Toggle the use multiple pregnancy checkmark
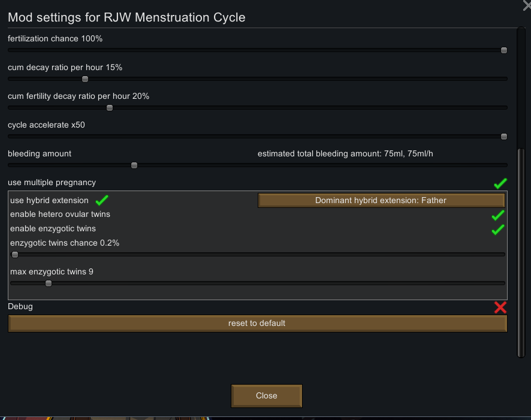 coord(500,183)
